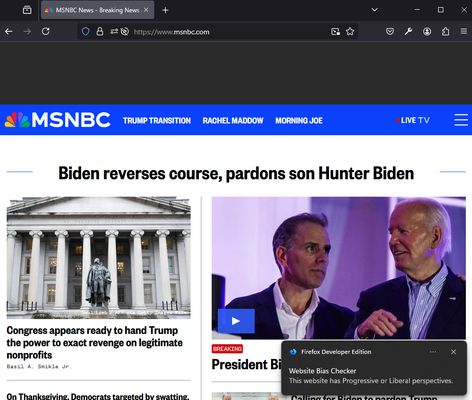This screenshot has width=472, height=400.
Task: Open the notification options ellipsis
Action: [433, 352]
